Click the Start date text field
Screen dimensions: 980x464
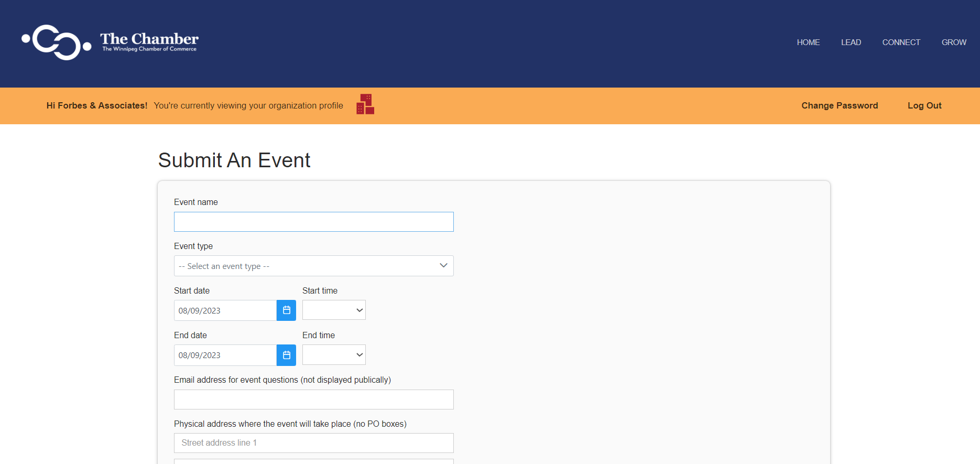[x=225, y=310]
